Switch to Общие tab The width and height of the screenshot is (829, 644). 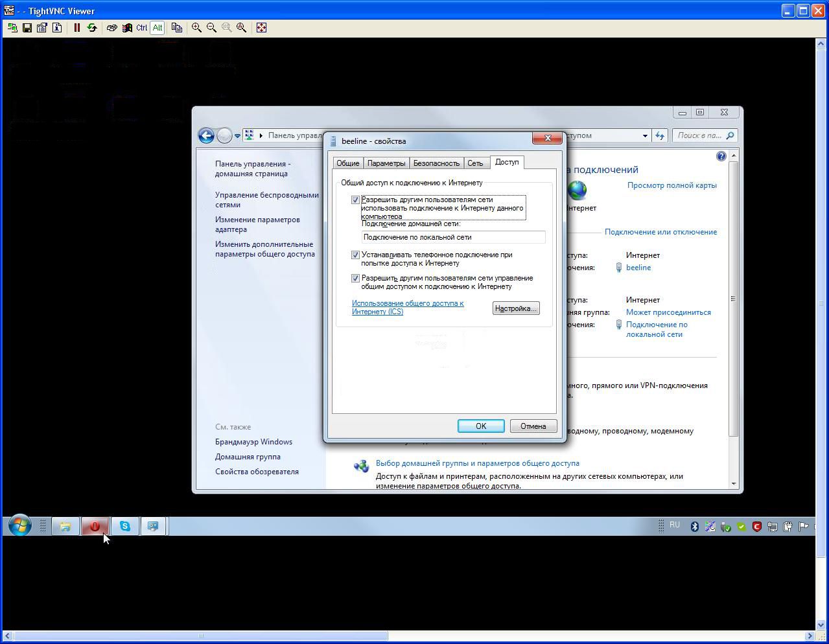tap(348, 163)
